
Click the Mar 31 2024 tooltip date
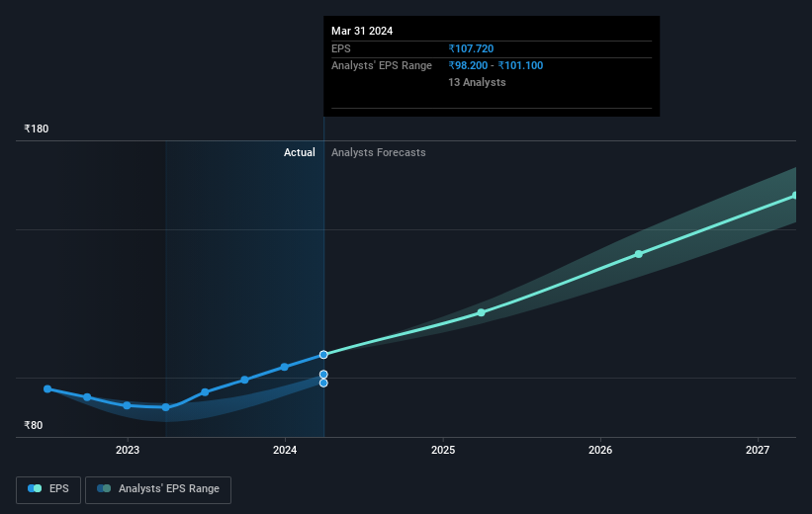(x=362, y=31)
